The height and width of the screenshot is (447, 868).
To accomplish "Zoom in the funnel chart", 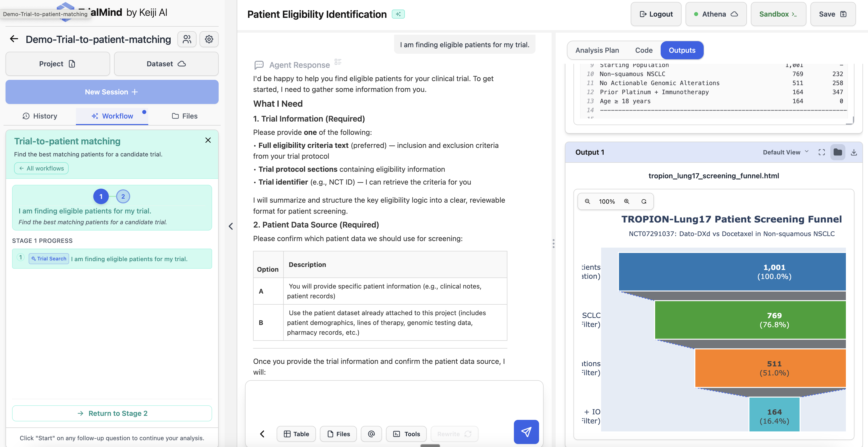I will [627, 202].
